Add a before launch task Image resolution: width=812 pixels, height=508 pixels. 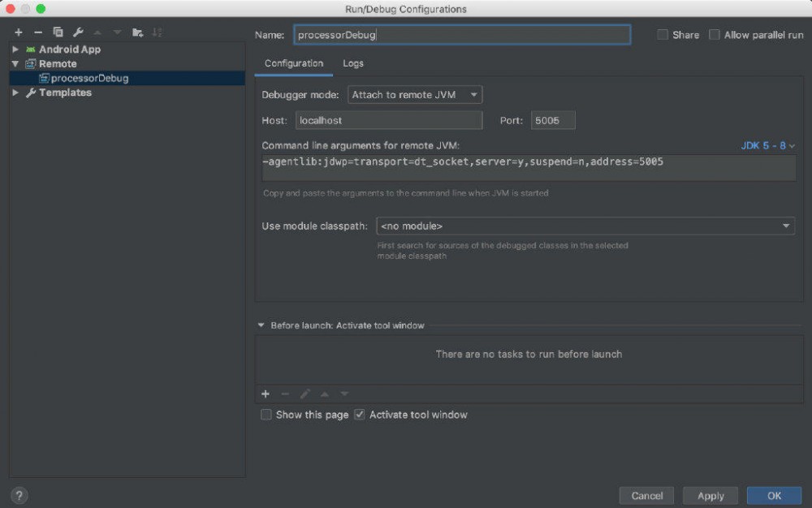pos(266,394)
